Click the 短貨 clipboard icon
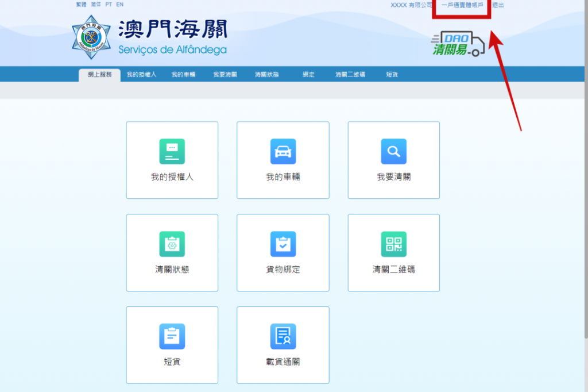588x392 pixels. 172,336
